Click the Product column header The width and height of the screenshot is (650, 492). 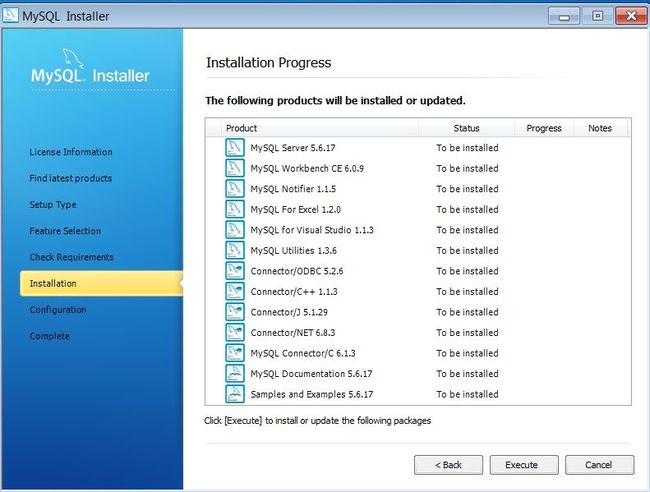click(320, 128)
